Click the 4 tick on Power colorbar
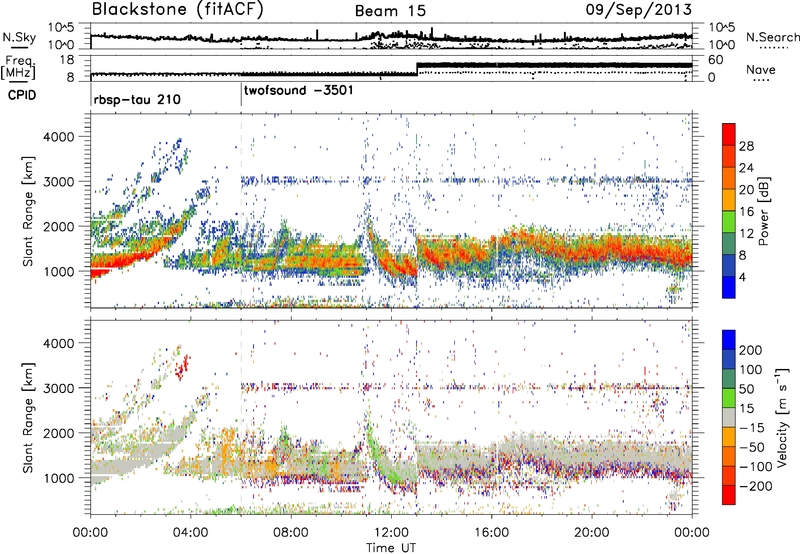800x554 pixels. [x=743, y=277]
